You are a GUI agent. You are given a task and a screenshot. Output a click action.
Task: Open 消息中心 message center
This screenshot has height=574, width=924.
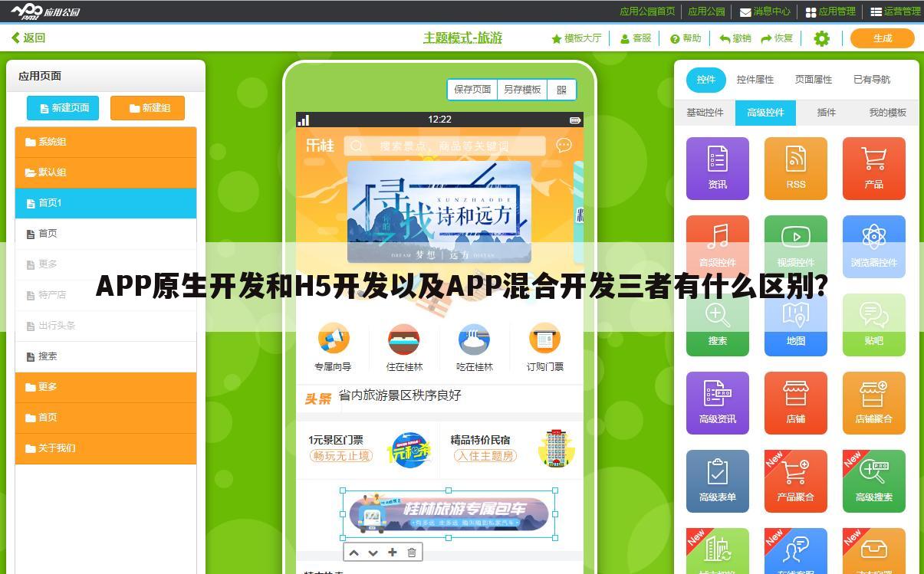point(765,11)
